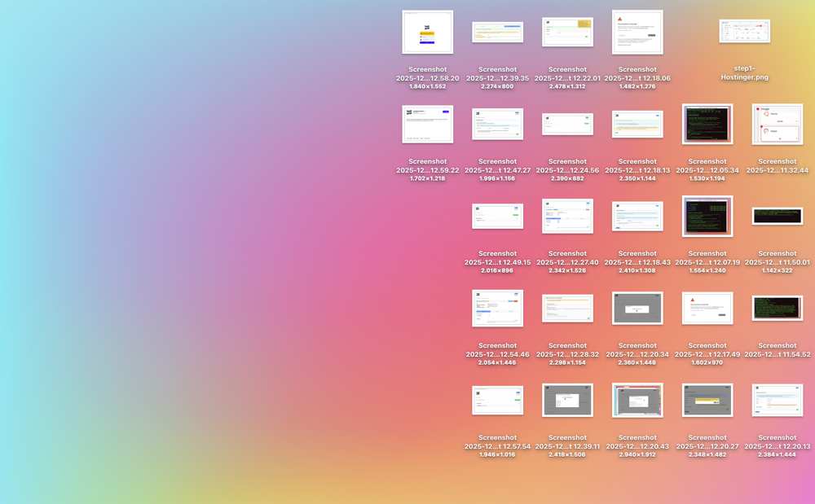The image size is (815, 504).
Task: Select the terminal screenshot from 12.07.19
Action: tap(707, 216)
